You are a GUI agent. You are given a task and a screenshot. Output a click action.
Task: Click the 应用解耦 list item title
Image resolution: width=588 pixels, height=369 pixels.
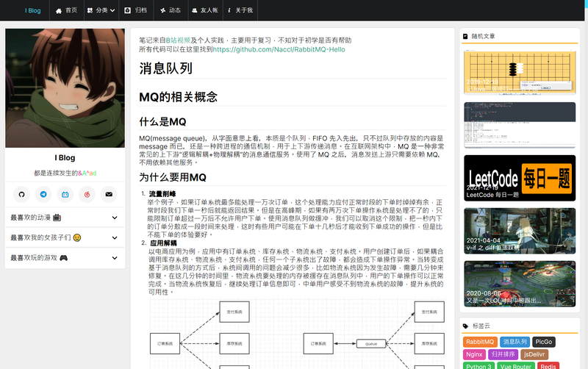(x=163, y=243)
